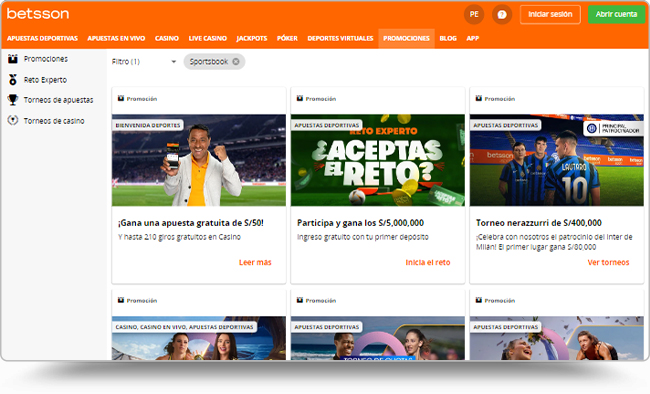This screenshot has height=394, width=650.
Task: Go to Póker section
Action: (x=287, y=38)
